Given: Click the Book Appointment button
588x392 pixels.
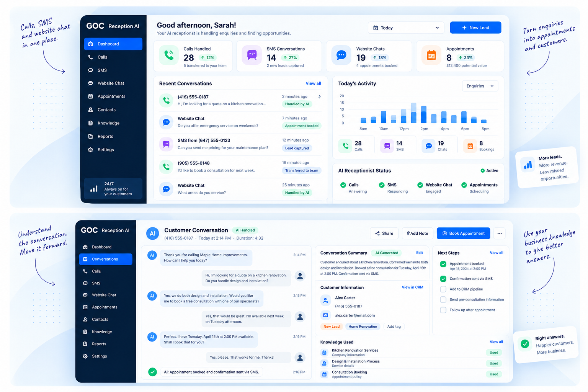Looking at the screenshot, I should pos(463,233).
